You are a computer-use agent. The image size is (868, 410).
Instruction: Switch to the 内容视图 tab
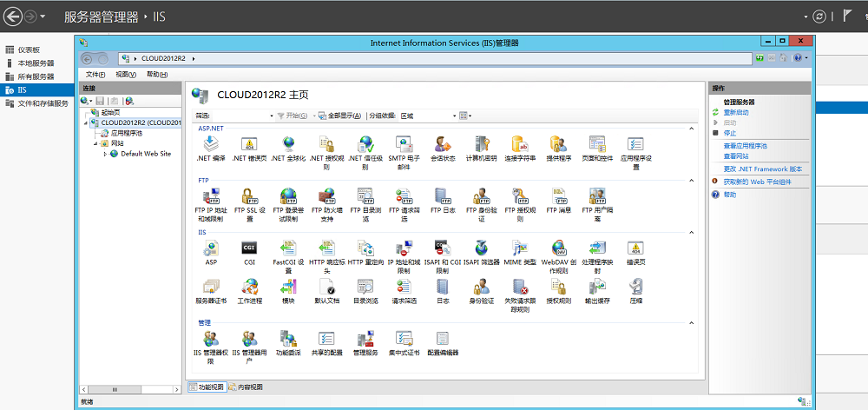point(247,387)
